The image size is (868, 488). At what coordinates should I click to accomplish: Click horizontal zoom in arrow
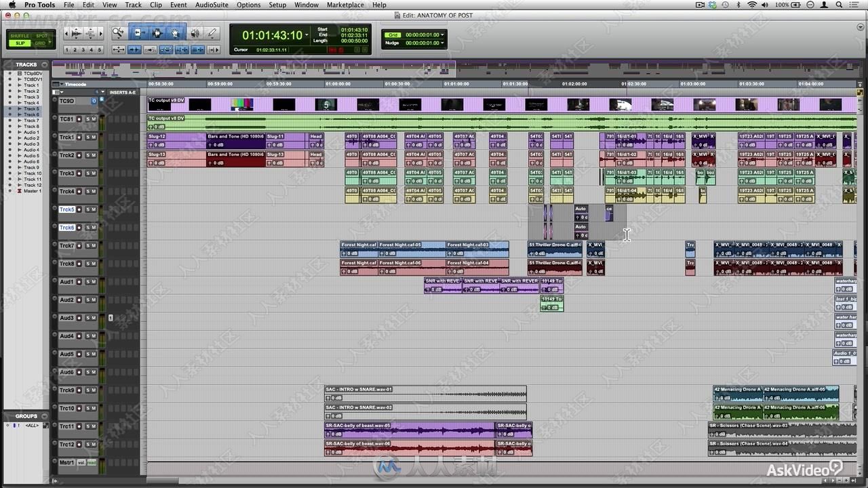[x=100, y=33]
